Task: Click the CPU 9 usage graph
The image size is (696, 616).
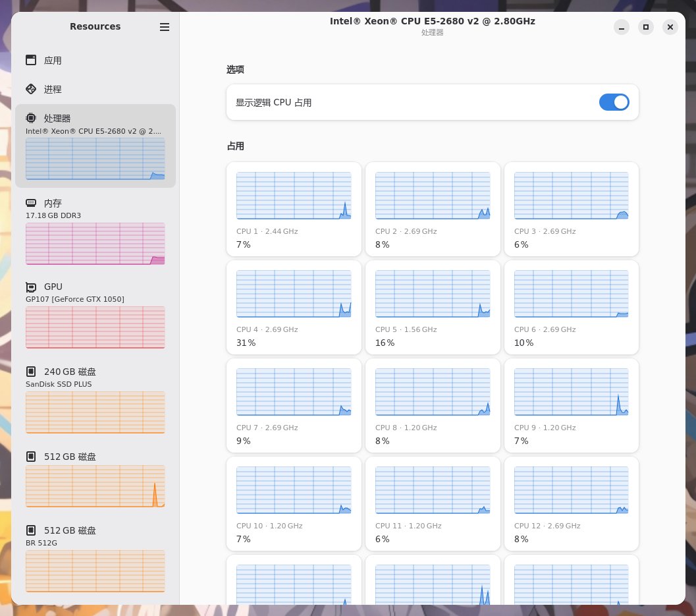Action: 572,392
